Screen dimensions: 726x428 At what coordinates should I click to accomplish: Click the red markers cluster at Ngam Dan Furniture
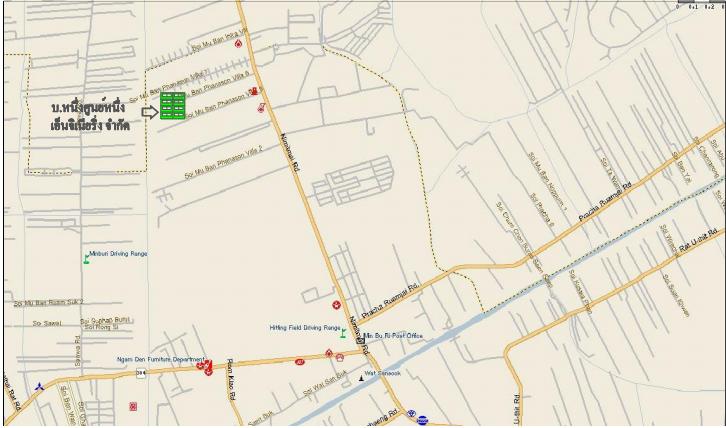click(x=205, y=367)
